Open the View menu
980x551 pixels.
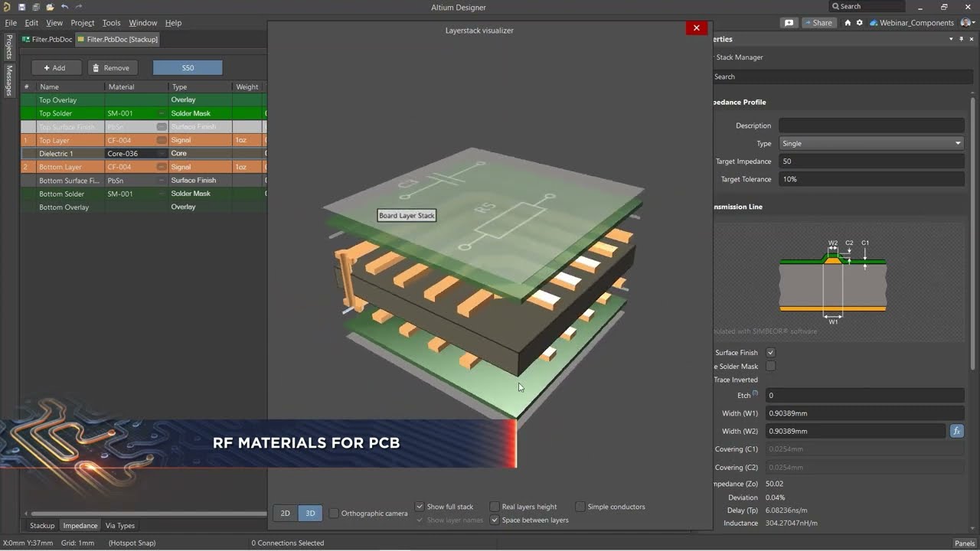tap(54, 23)
